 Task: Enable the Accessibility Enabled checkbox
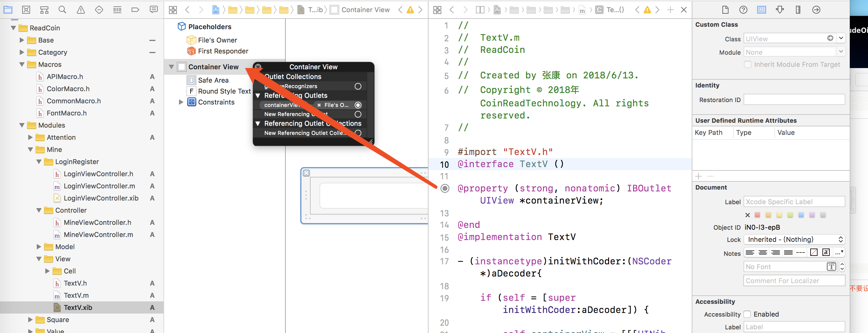747,314
